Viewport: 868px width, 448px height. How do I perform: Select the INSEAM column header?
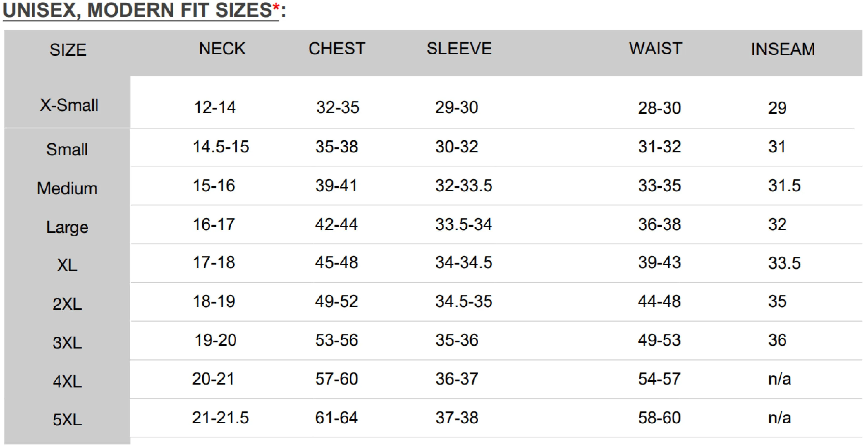tap(783, 49)
